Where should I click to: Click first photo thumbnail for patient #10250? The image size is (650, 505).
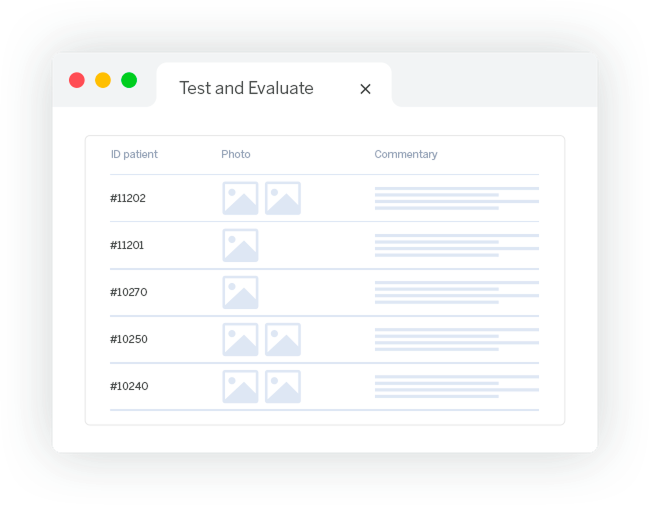tap(240, 339)
